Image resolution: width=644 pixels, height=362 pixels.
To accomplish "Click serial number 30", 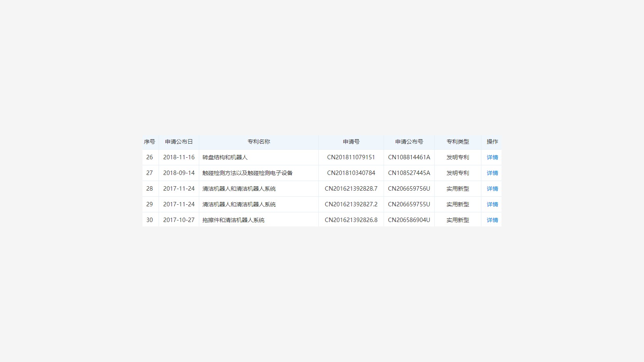I will [x=149, y=220].
